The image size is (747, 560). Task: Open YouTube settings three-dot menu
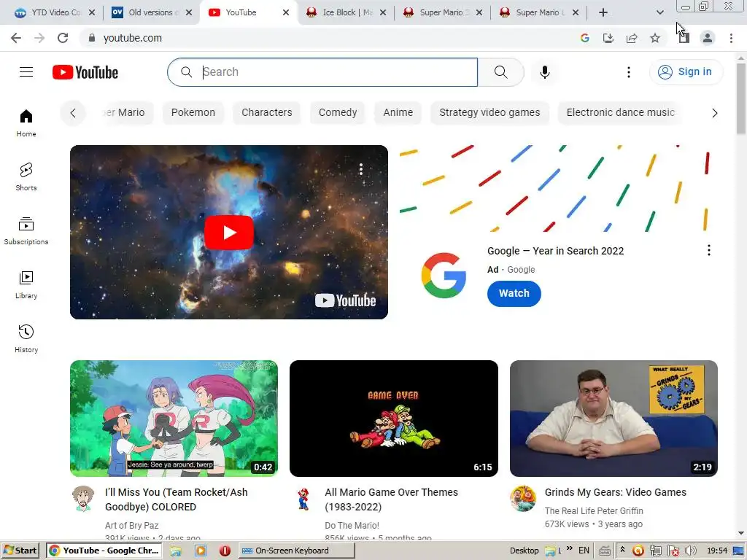(x=628, y=72)
